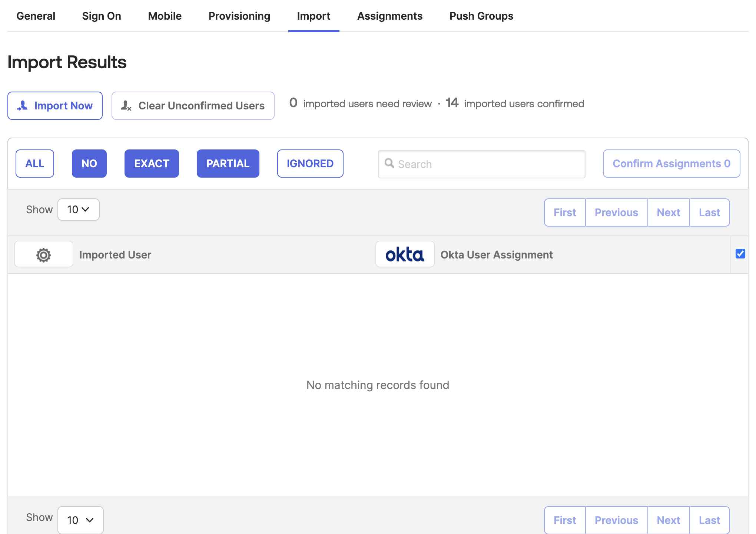Switch to the Provisioning tab
The image size is (756, 534).
(239, 16)
